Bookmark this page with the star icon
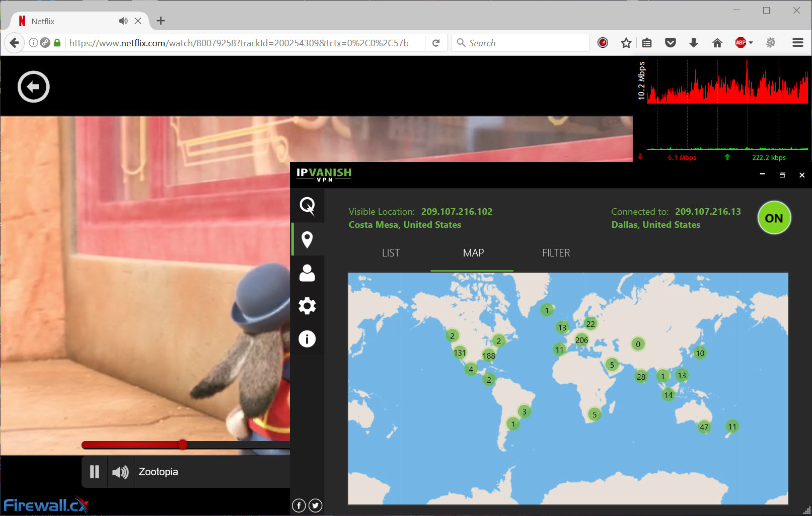Image resolution: width=812 pixels, height=516 pixels. [x=626, y=43]
